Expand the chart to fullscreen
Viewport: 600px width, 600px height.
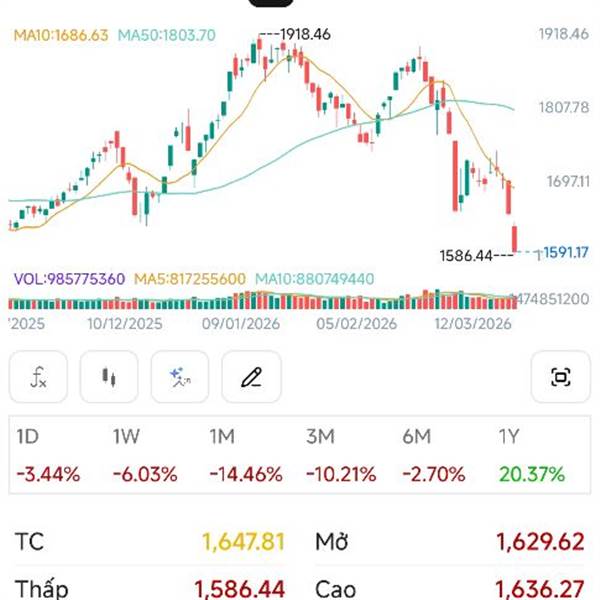[561, 377]
